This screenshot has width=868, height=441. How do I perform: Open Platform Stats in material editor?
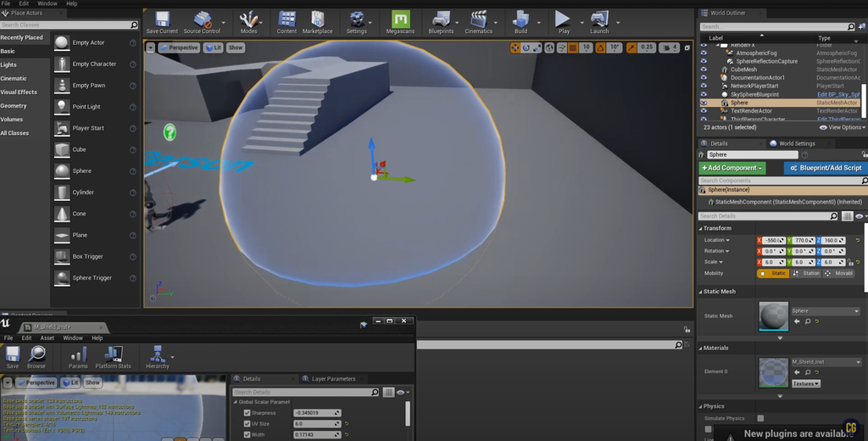click(x=113, y=357)
